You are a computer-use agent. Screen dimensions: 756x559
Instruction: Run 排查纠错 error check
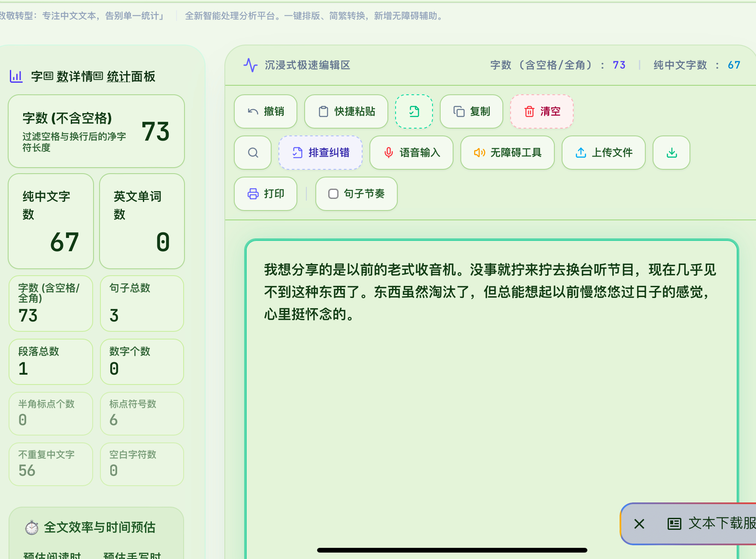(x=321, y=153)
